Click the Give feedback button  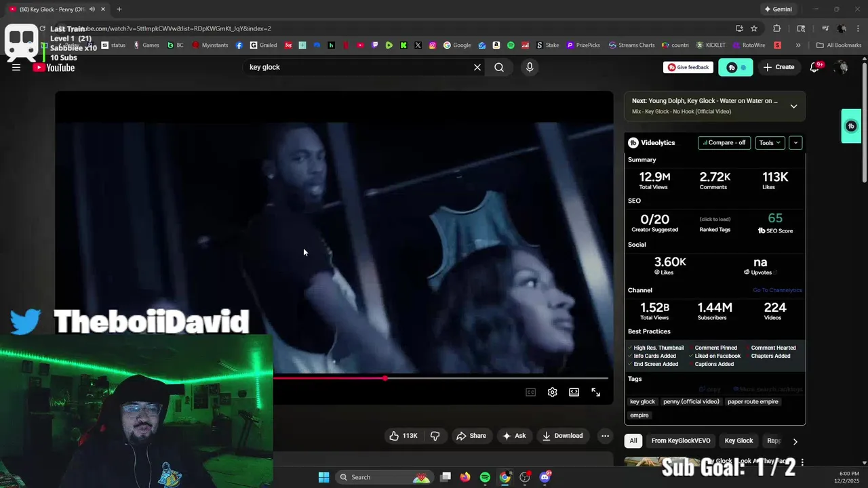coord(688,67)
